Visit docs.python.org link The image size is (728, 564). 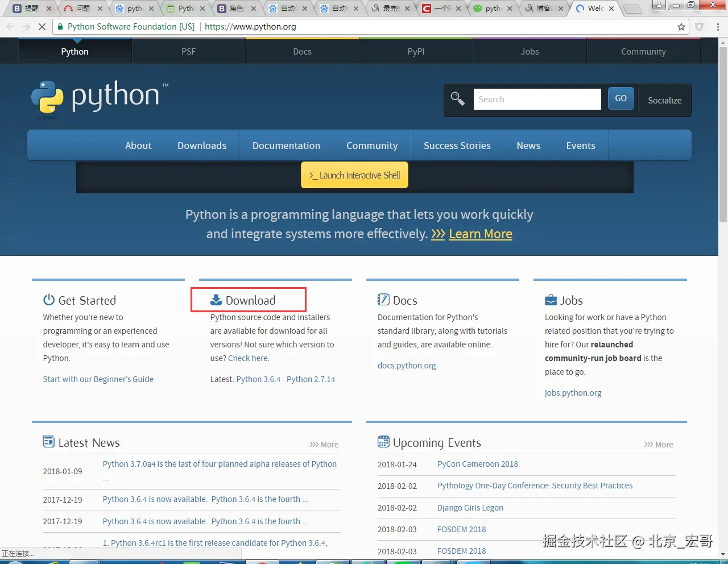[407, 366]
